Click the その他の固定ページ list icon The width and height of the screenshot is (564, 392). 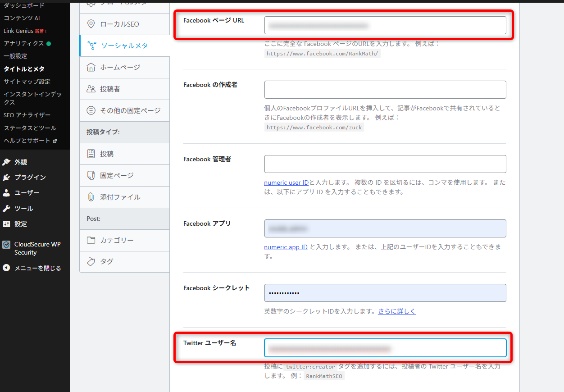91,110
